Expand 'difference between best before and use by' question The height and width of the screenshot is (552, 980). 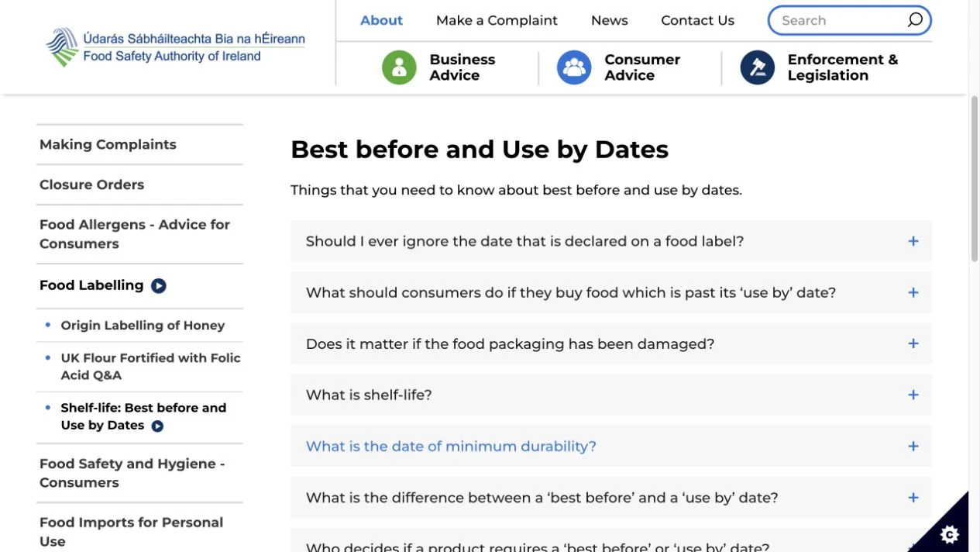611,497
